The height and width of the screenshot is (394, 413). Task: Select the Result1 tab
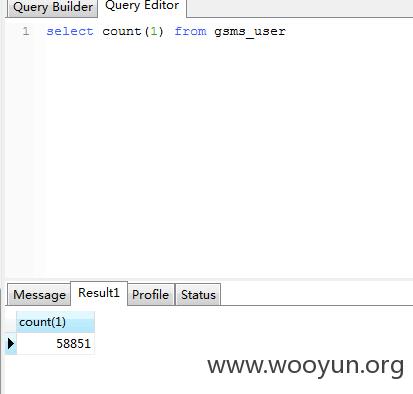(x=99, y=293)
